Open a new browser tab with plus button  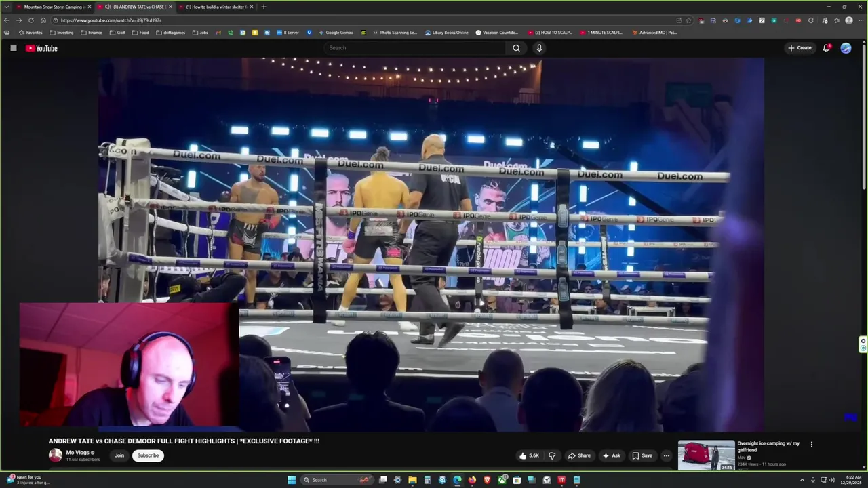[263, 7]
